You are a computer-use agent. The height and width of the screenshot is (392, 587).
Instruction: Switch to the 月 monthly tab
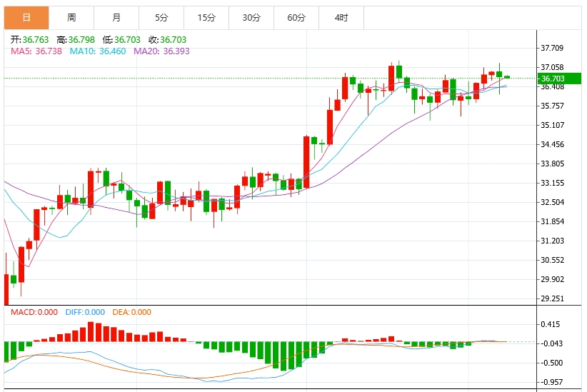click(x=116, y=18)
